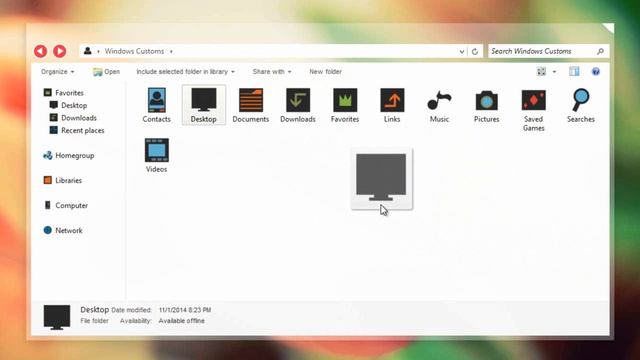Expand the arrow before Windows Customs breadcrumb
Viewport: 640px width, 360px height.
coord(98,51)
